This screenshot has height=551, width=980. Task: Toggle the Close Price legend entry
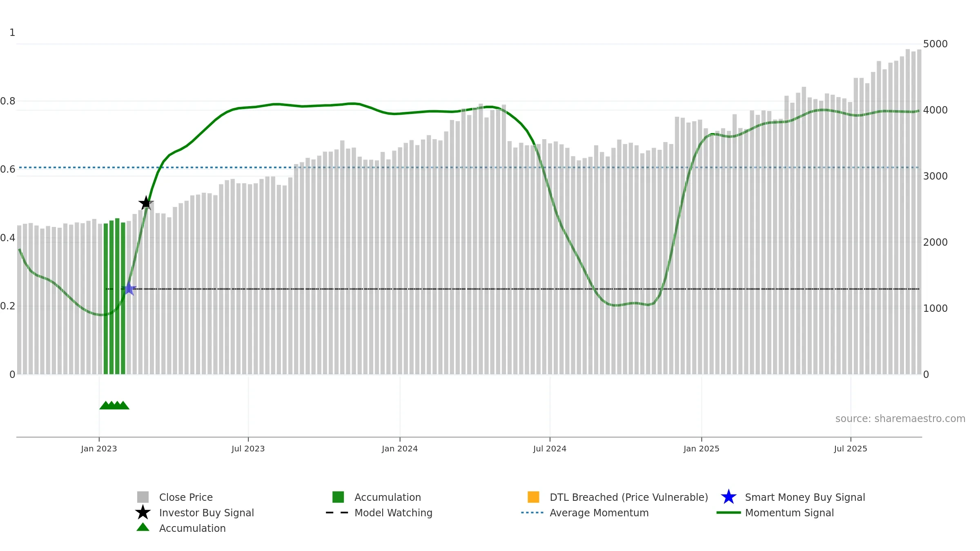pyautogui.click(x=186, y=497)
